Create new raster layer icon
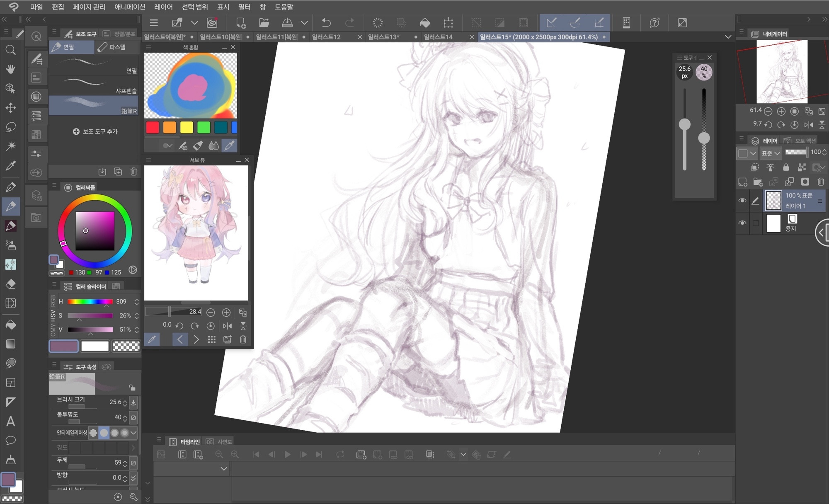Viewport: 829px width, 504px height. click(742, 182)
